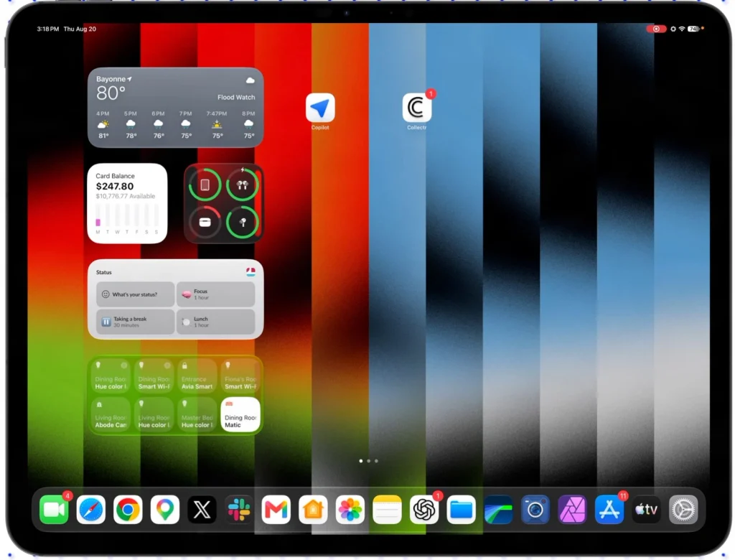This screenshot has height=560, width=735.
Task: Open Affinity Photo from the dock
Action: (x=572, y=509)
